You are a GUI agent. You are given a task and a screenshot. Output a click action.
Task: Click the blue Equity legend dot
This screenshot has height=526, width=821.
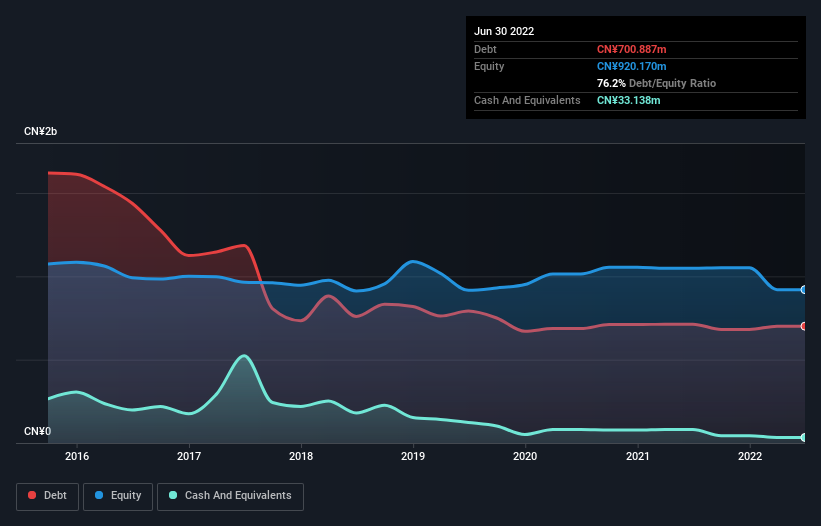click(x=99, y=495)
